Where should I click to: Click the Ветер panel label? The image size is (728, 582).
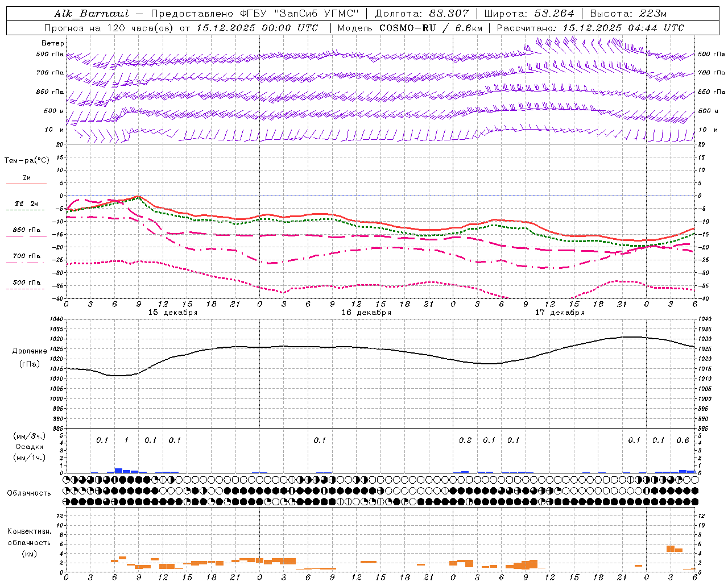pos(53,43)
